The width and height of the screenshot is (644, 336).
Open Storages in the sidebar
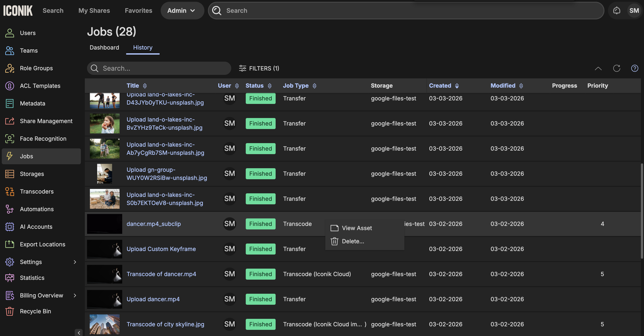32,174
